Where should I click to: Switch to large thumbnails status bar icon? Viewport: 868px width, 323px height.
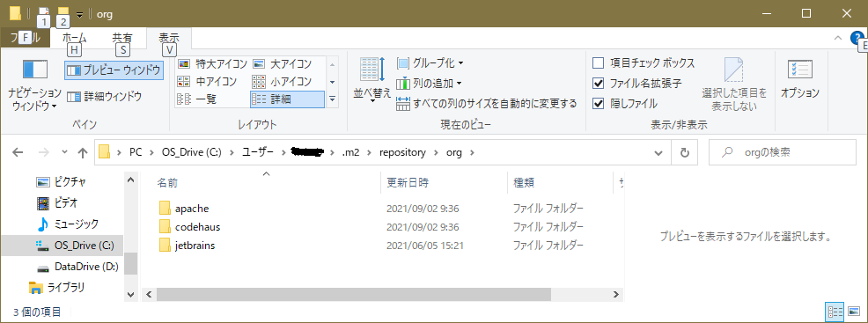tap(854, 312)
